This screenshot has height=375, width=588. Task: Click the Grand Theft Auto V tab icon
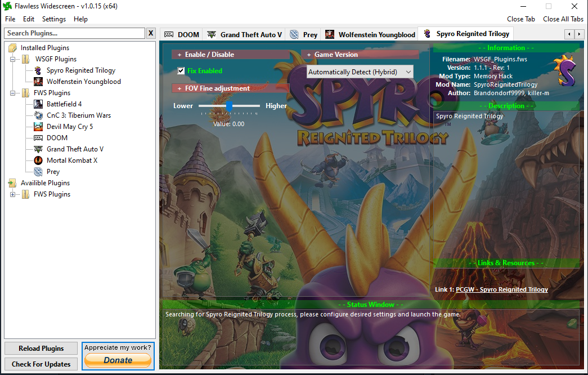(212, 34)
